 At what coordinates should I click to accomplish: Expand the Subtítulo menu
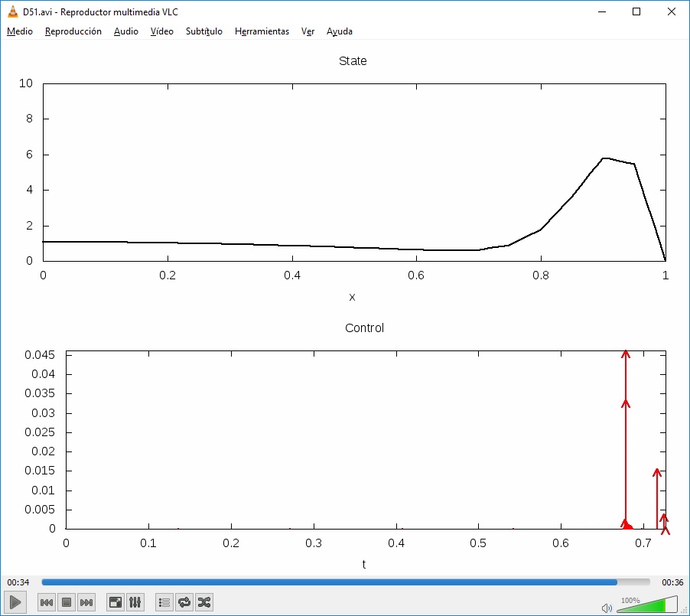[203, 31]
